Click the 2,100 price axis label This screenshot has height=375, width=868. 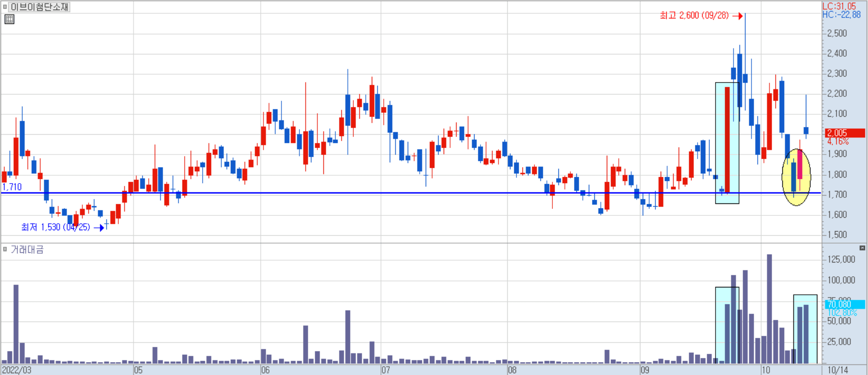pos(837,113)
